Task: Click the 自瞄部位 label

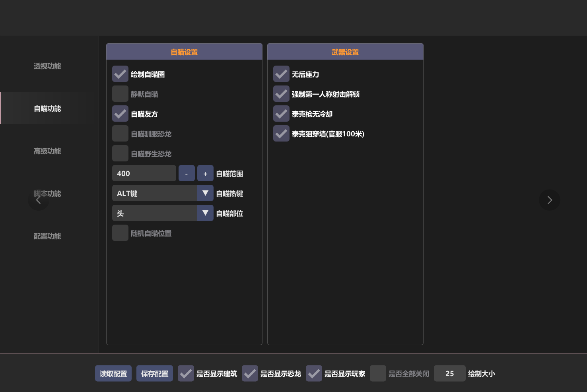Action: (x=229, y=213)
